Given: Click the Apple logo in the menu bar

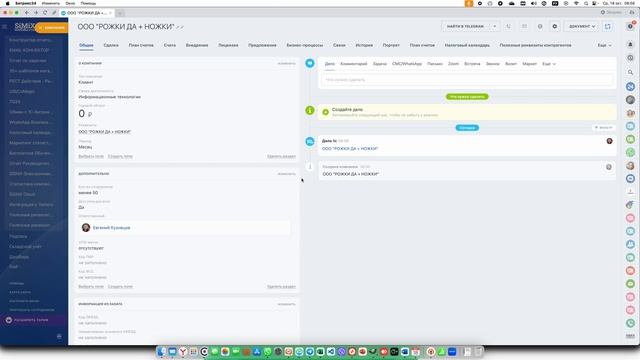Looking at the screenshot, I should point(7,3).
